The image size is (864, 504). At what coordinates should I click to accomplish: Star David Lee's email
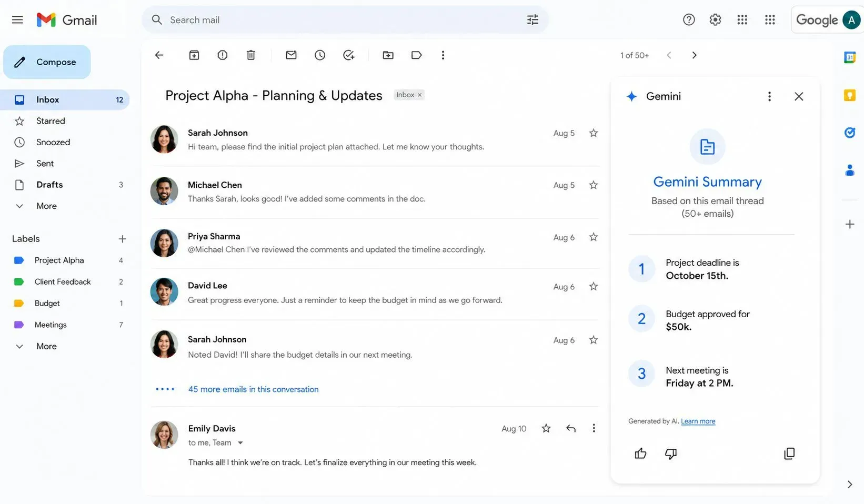(x=594, y=287)
